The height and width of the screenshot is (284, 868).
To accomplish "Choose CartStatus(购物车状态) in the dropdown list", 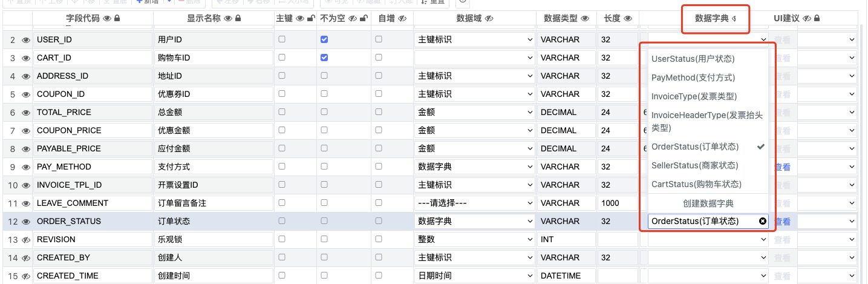I will point(696,184).
